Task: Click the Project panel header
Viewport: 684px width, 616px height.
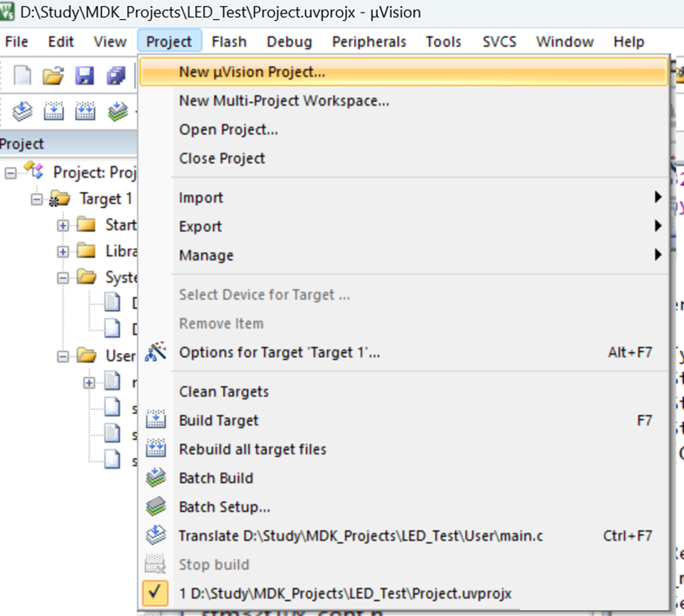Action: tap(69, 143)
